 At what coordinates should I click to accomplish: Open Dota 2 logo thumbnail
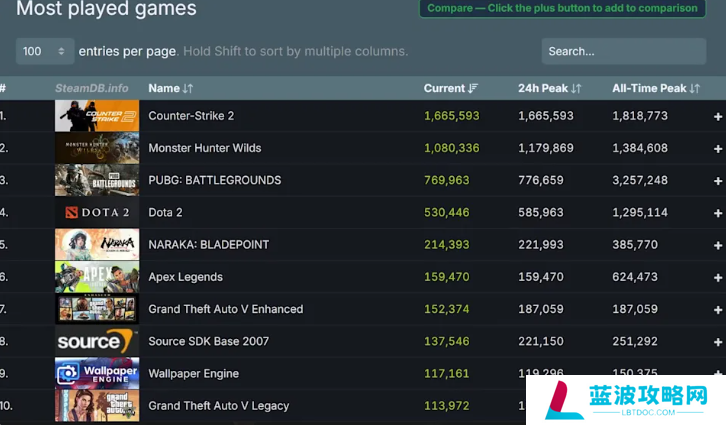pyautogui.click(x=97, y=212)
